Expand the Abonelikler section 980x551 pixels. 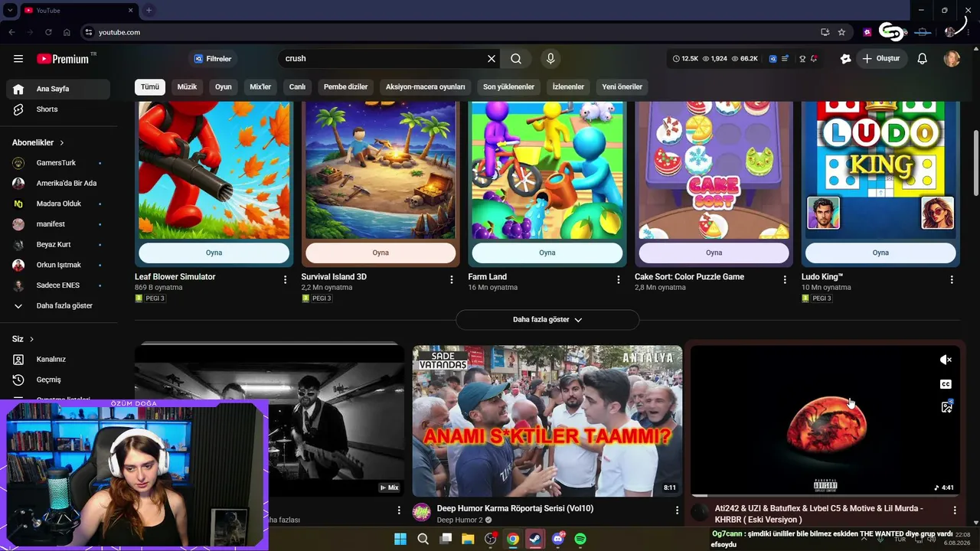pyautogui.click(x=38, y=143)
